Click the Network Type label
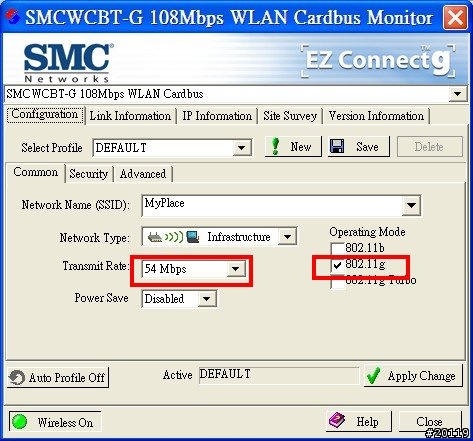 pos(95,238)
